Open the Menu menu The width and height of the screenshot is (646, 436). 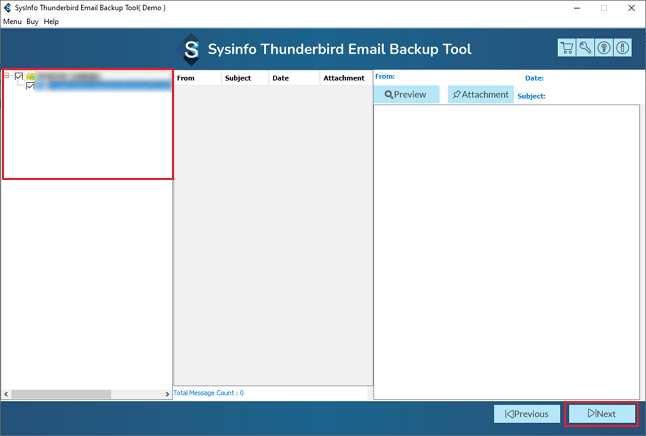tap(12, 21)
